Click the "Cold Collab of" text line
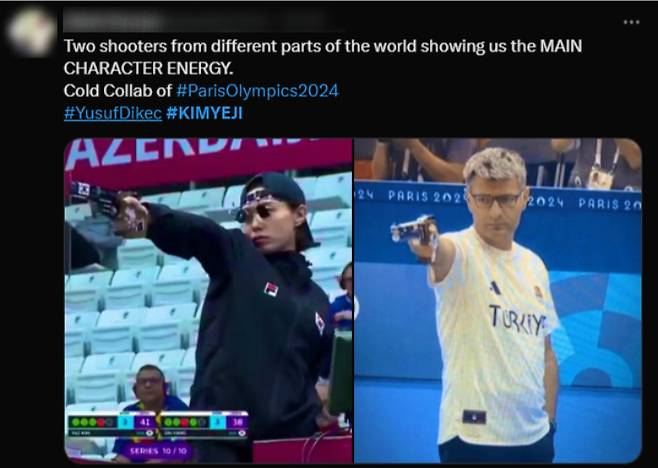Screen dimensions: 658x468 pos(118,91)
